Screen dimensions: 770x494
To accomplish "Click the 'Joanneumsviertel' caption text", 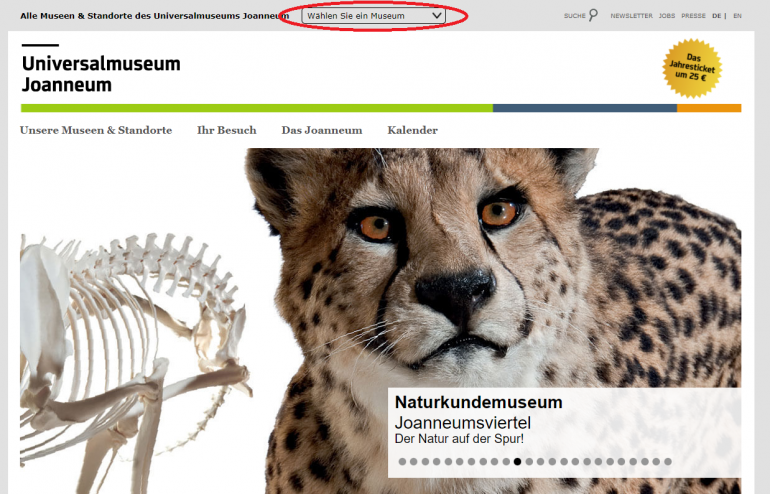I will tap(463, 423).
